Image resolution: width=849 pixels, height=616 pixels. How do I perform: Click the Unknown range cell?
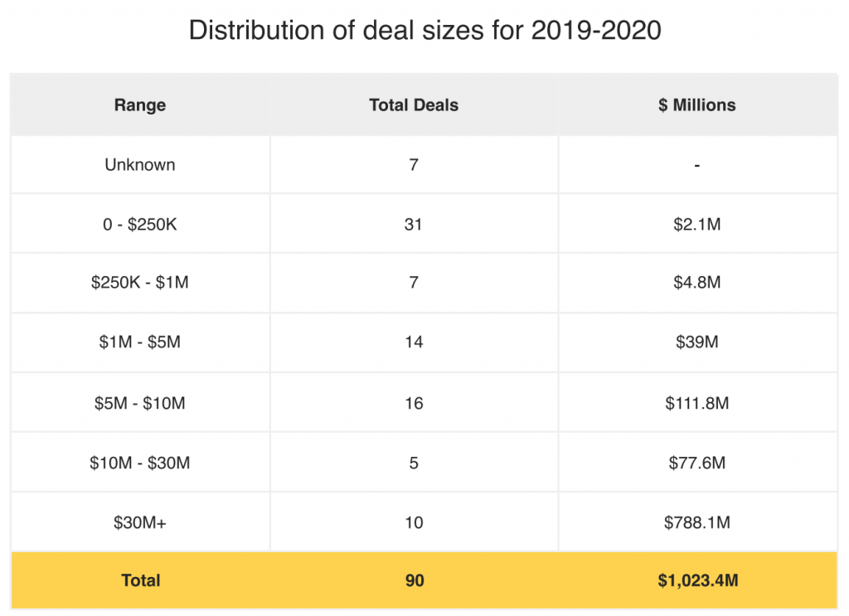140,164
